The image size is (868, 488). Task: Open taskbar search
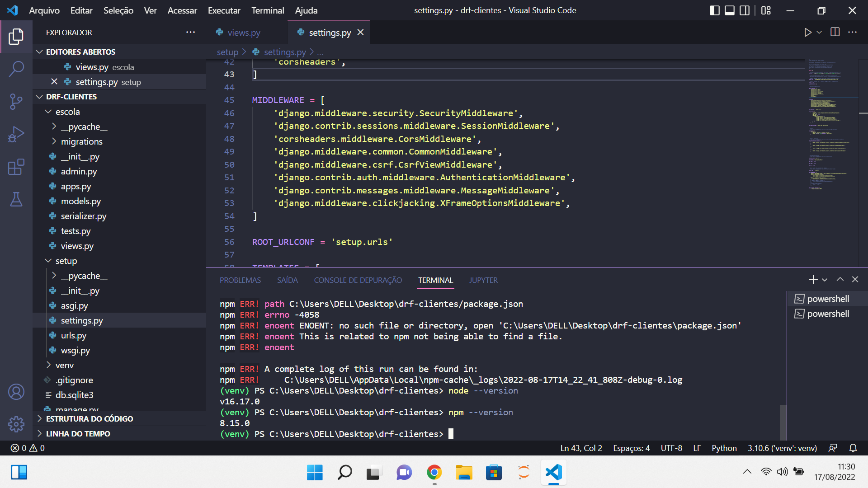click(344, 473)
